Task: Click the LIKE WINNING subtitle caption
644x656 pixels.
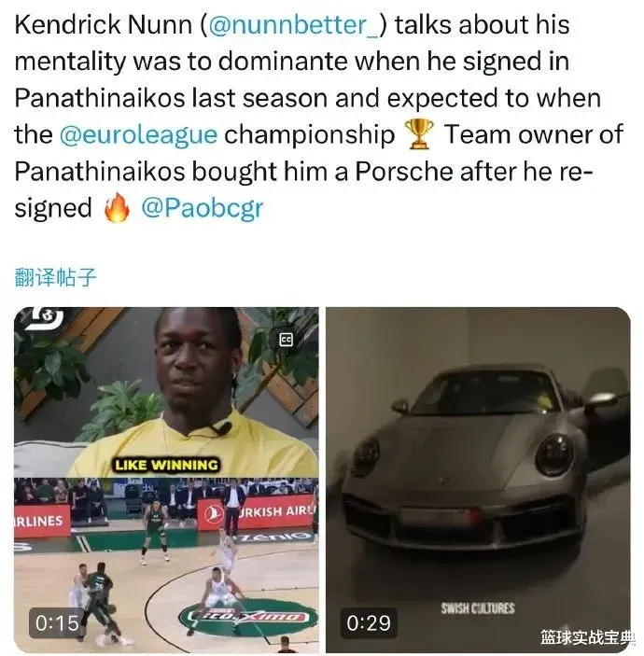Action: [166, 465]
